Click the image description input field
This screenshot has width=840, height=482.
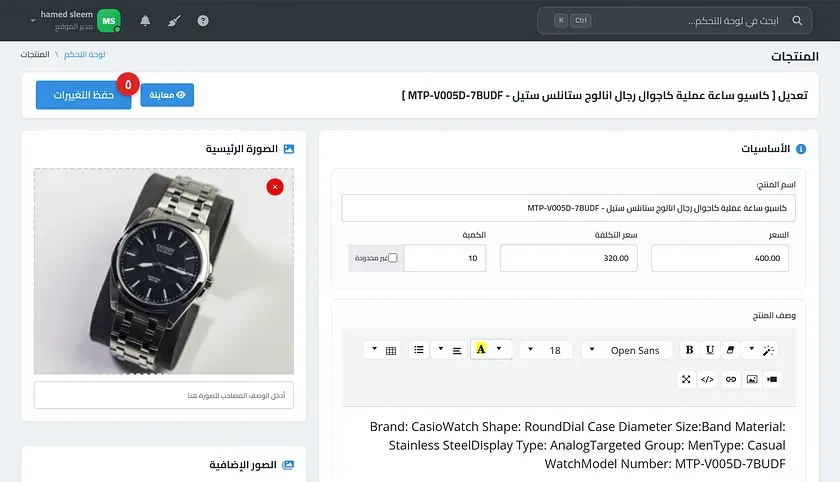point(164,395)
